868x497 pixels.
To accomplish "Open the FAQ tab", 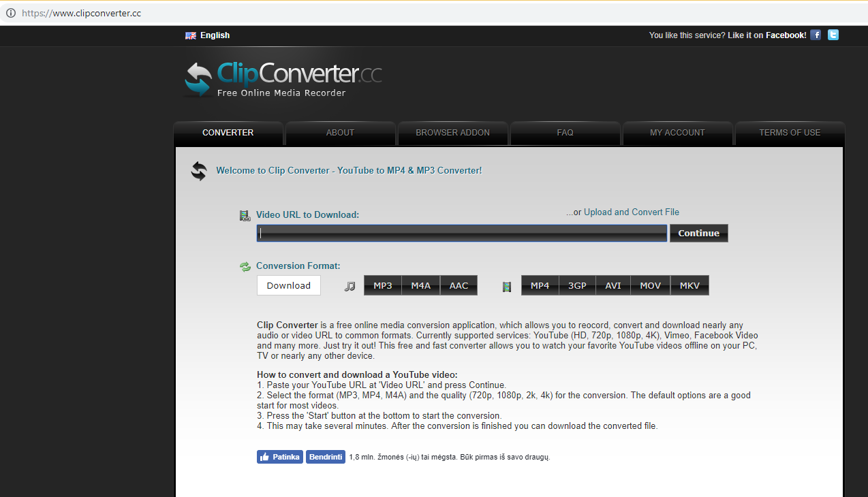I will (565, 133).
